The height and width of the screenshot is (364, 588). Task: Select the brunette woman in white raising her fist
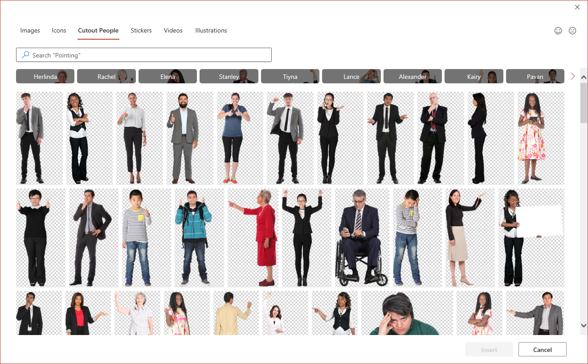pyautogui.click(x=285, y=313)
